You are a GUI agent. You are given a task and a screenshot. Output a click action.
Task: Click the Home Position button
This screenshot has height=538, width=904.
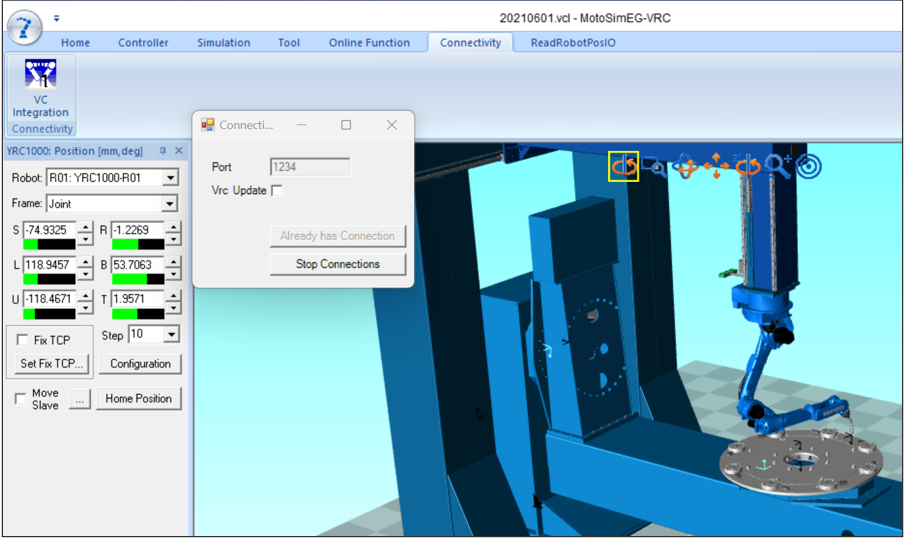pyautogui.click(x=138, y=398)
